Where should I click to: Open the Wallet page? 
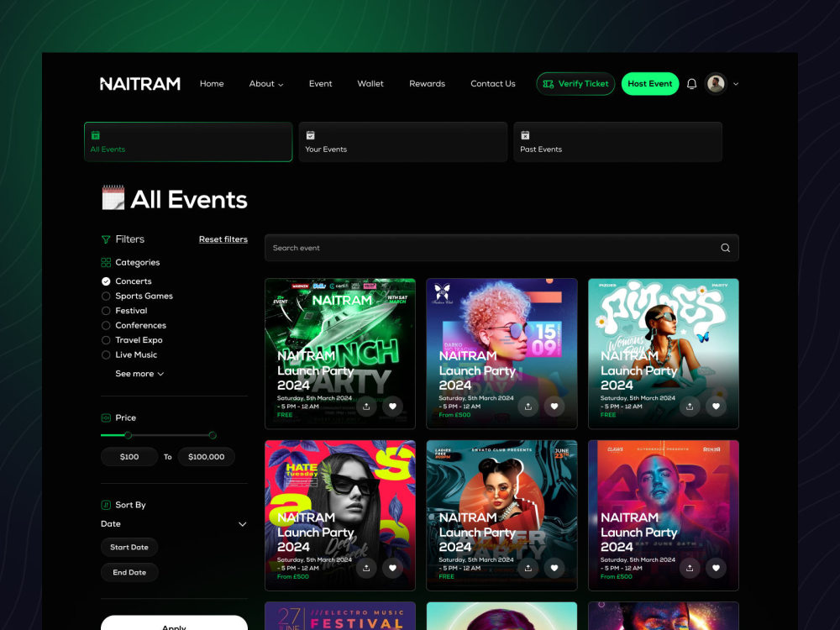coord(370,83)
